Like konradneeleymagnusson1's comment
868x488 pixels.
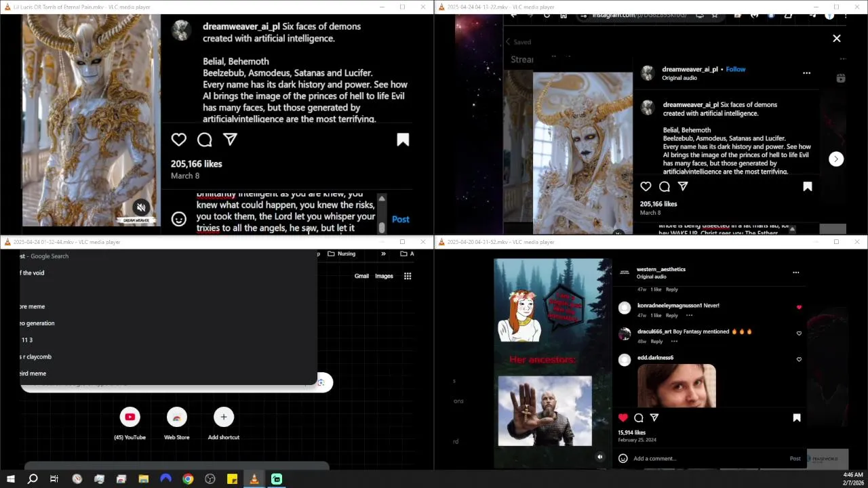[x=799, y=307]
